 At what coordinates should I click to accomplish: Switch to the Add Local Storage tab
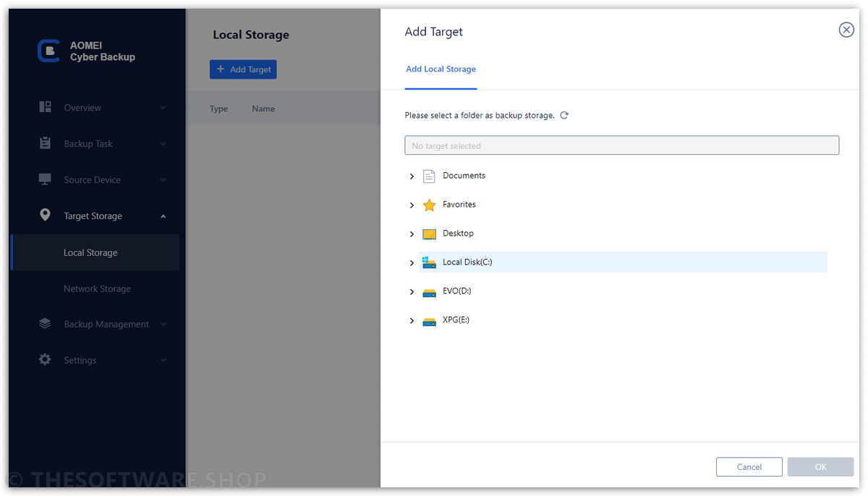coord(441,69)
